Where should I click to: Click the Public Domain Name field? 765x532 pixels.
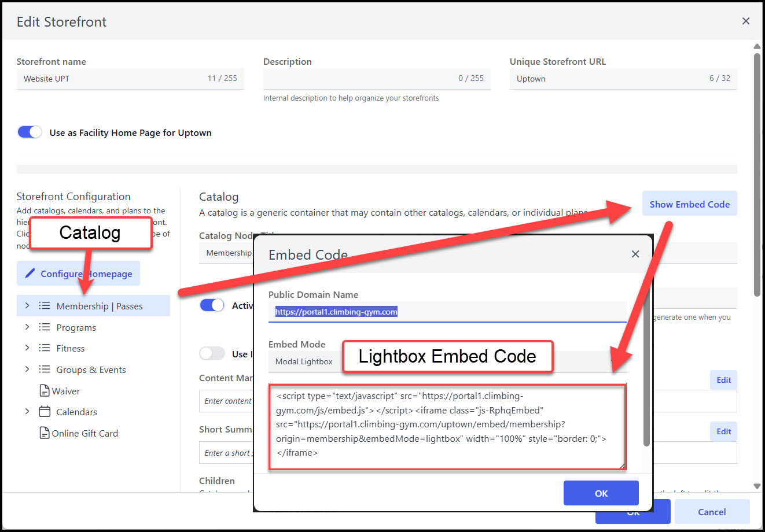447,312
